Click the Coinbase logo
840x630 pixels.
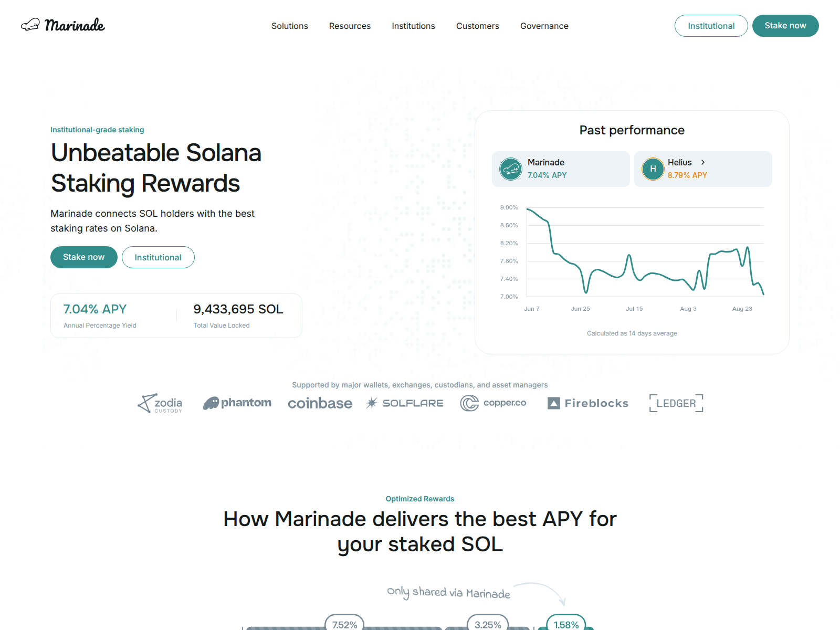pyautogui.click(x=320, y=403)
